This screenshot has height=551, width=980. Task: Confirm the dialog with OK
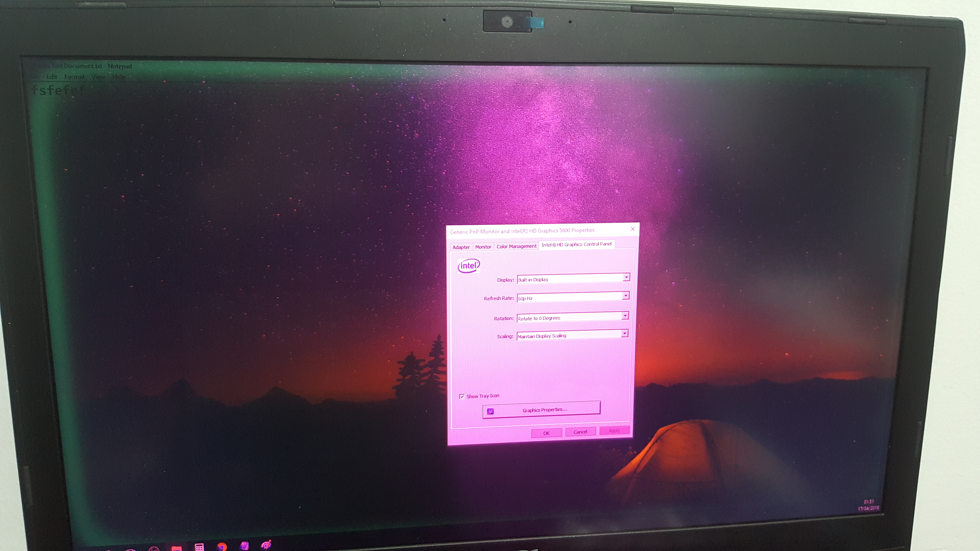546,433
